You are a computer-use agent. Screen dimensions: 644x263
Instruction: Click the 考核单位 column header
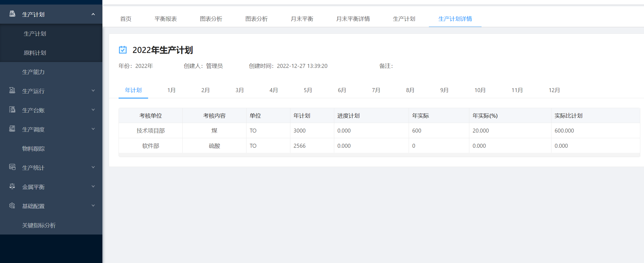pos(151,116)
